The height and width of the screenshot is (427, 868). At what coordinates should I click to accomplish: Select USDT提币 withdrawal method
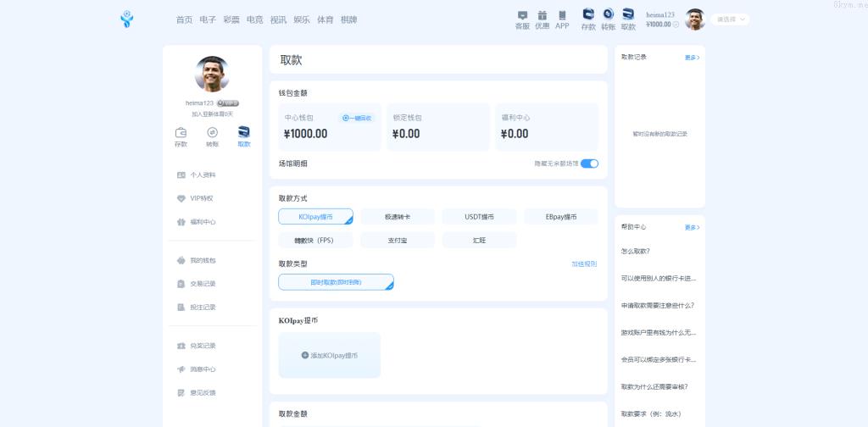[x=479, y=217]
